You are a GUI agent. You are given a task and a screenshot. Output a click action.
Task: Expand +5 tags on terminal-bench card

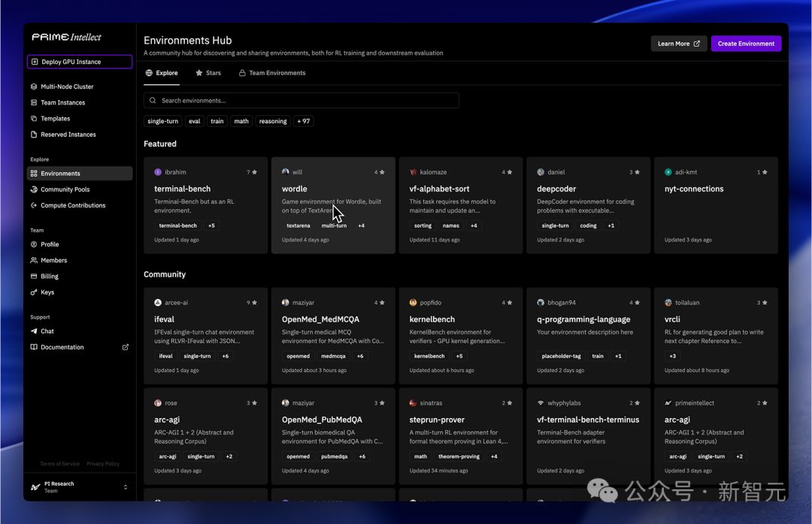[x=211, y=226]
